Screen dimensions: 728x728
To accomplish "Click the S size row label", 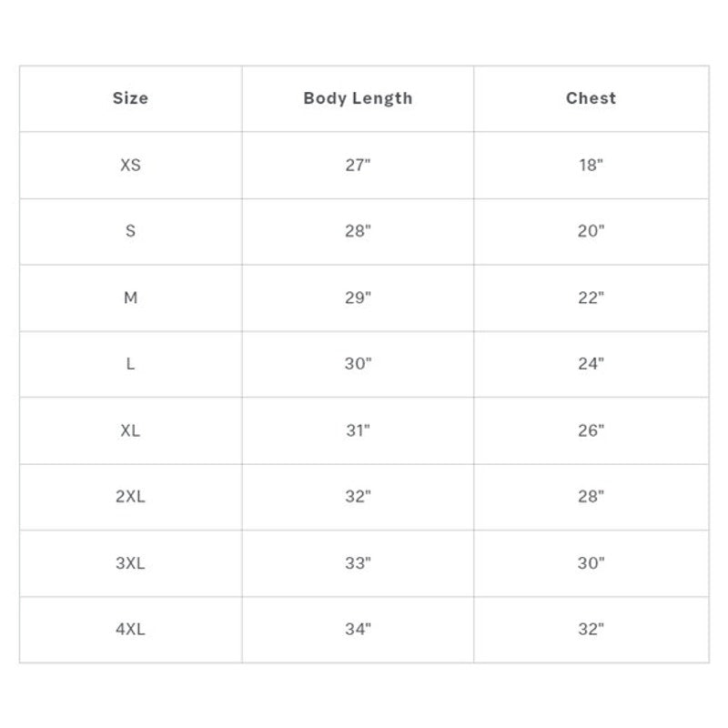I will coord(130,231).
